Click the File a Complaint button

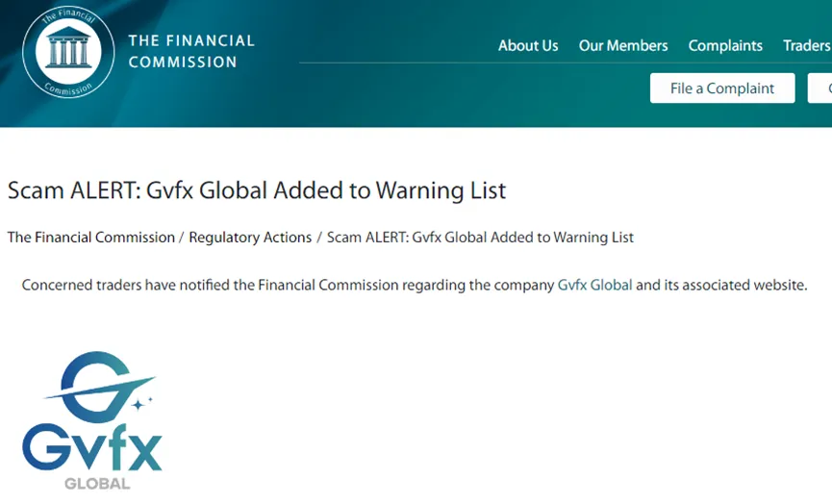click(722, 88)
